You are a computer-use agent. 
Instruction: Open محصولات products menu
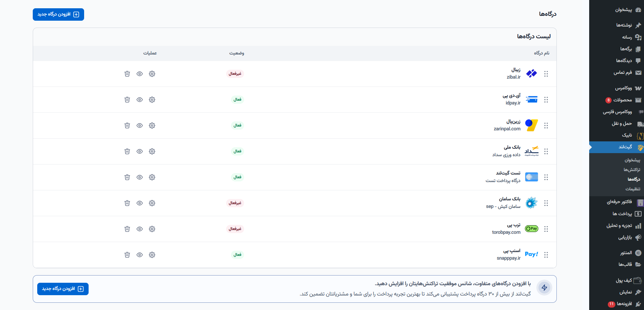pos(616,100)
